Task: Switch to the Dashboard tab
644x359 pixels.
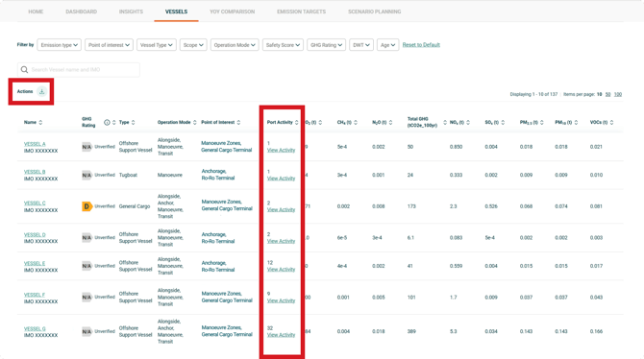Action: point(82,12)
